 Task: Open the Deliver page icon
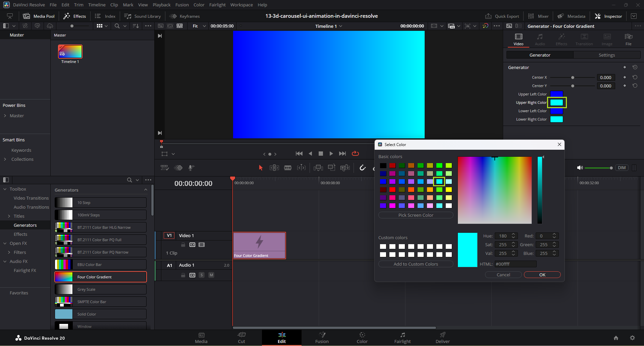(442, 337)
